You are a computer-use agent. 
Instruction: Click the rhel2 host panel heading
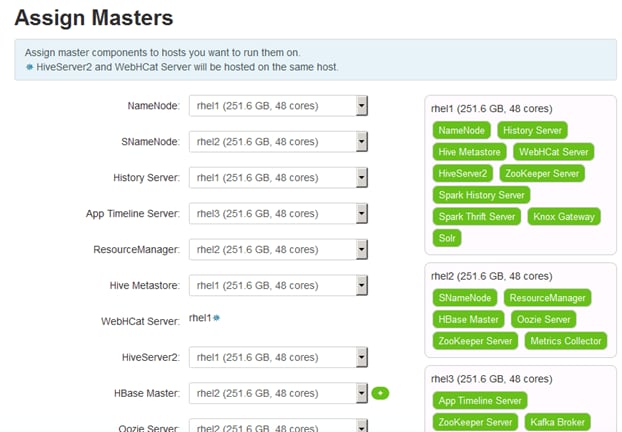pos(491,276)
